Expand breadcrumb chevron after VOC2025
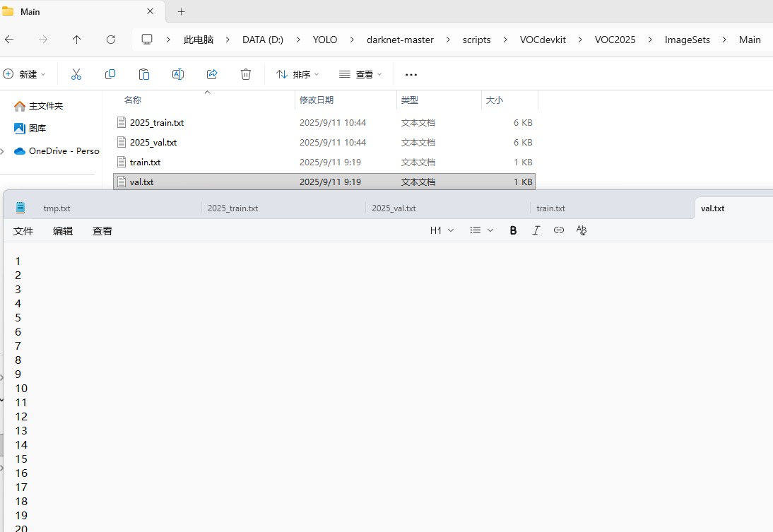Image resolution: width=773 pixels, height=532 pixels. tap(650, 40)
